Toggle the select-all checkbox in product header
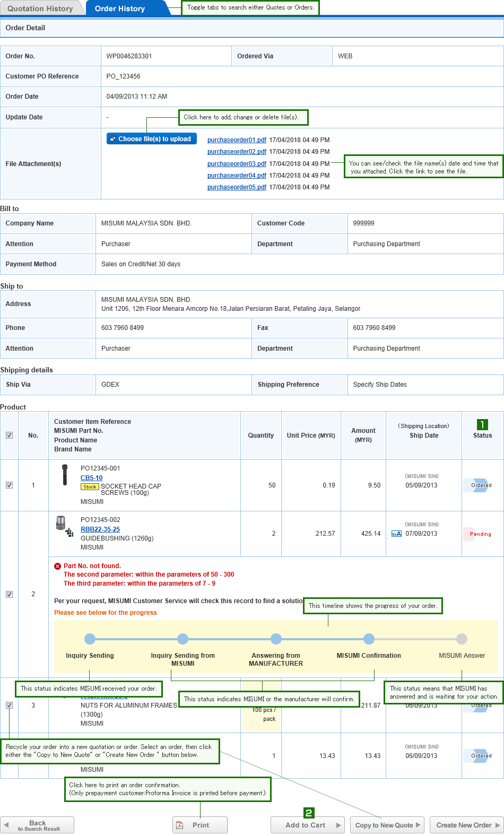The image size is (504, 836). tap(9, 436)
